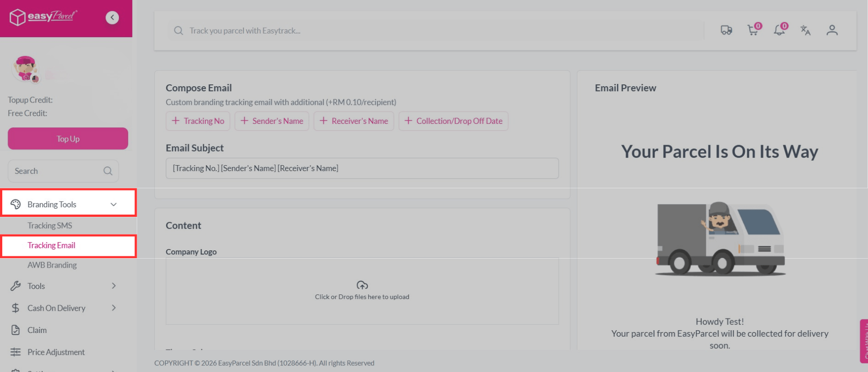
Task: Insert the Tracking No placeholder tag
Action: point(198,121)
